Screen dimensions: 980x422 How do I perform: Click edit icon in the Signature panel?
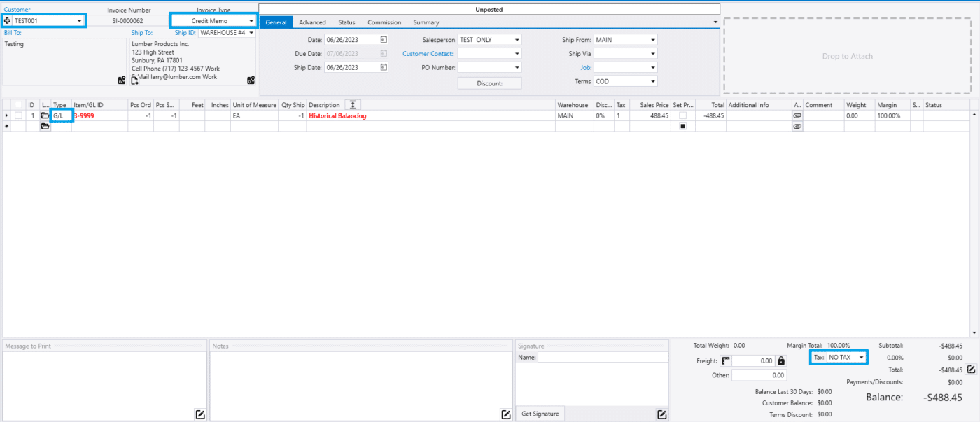[x=661, y=414]
